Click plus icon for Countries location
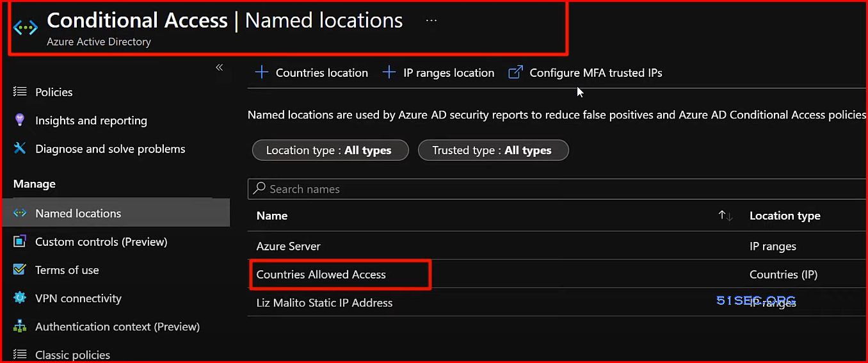868x363 pixels. coord(261,72)
